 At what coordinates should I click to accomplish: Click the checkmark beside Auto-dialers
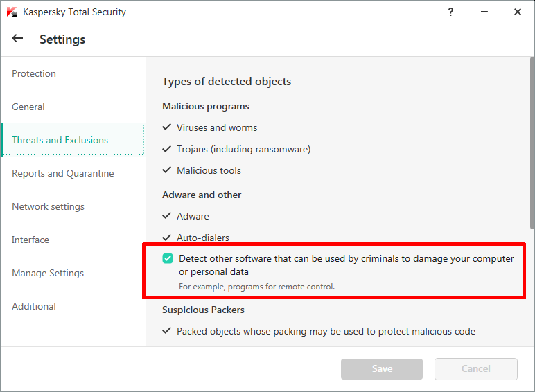[x=166, y=237]
